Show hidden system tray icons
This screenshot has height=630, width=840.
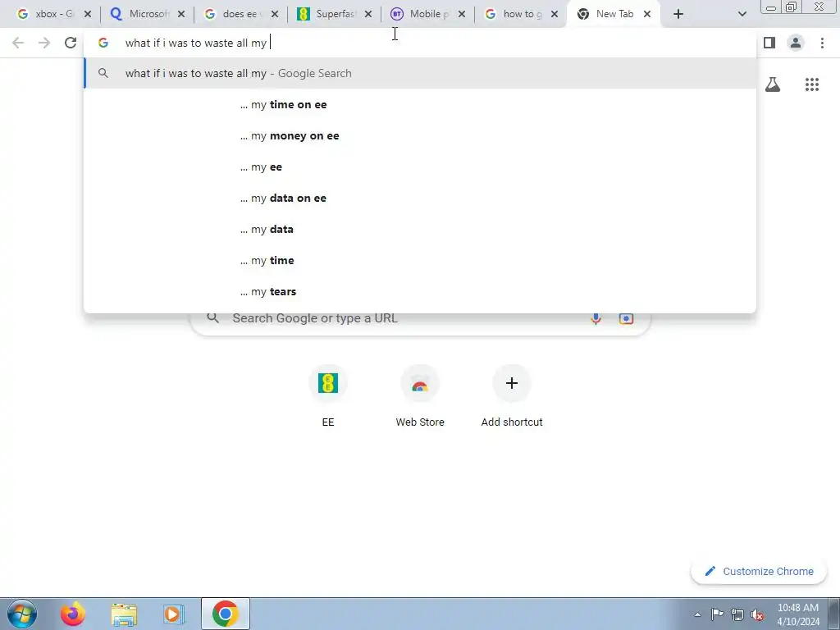tap(697, 614)
